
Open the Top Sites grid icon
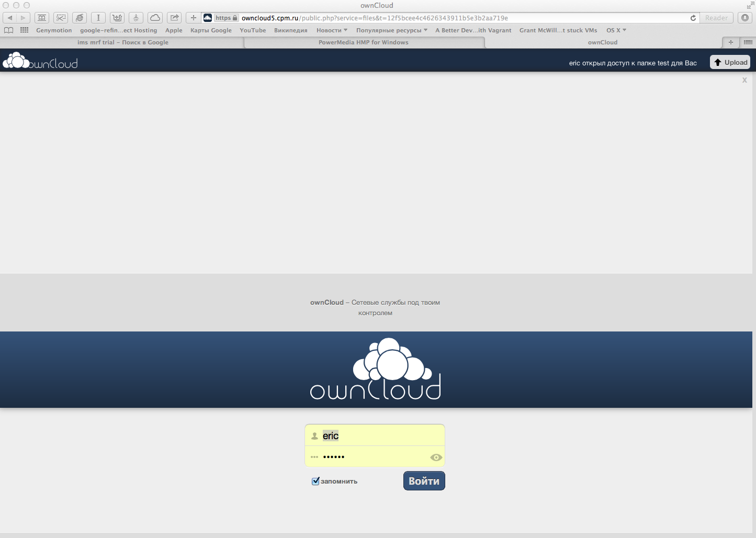[x=24, y=30]
